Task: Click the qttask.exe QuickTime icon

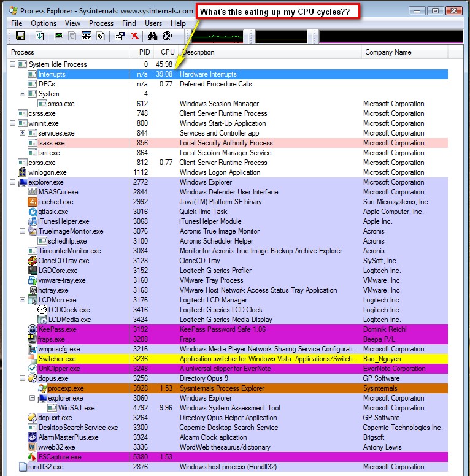Action: pyautogui.click(x=32, y=212)
